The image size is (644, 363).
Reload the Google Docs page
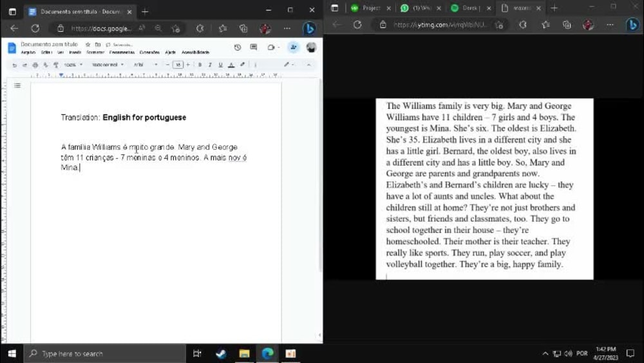coord(35,28)
